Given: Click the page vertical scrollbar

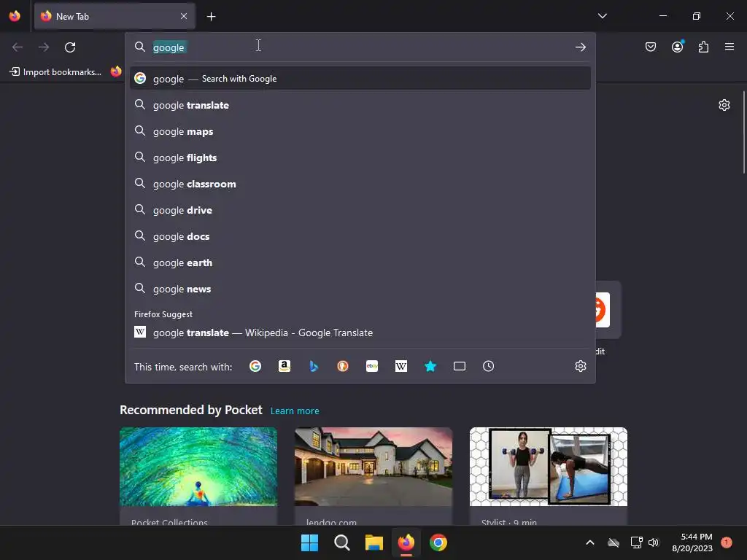Looking at the screenshot, I should [x=743, y=133].
